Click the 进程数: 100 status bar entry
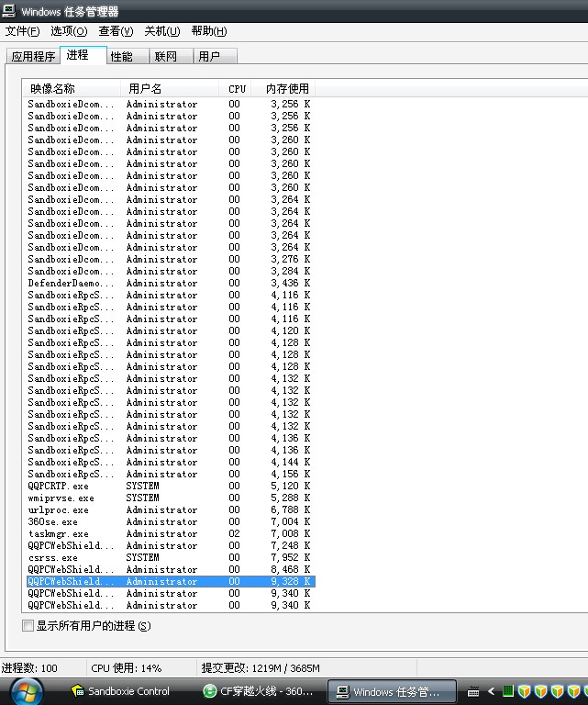588x705 pixels. tap(29, 668)
